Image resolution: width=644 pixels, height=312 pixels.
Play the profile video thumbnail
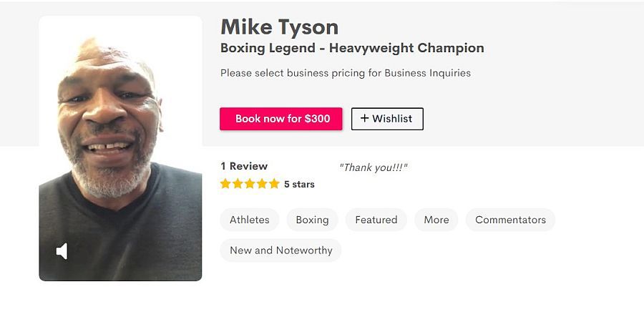coord(120,148)
